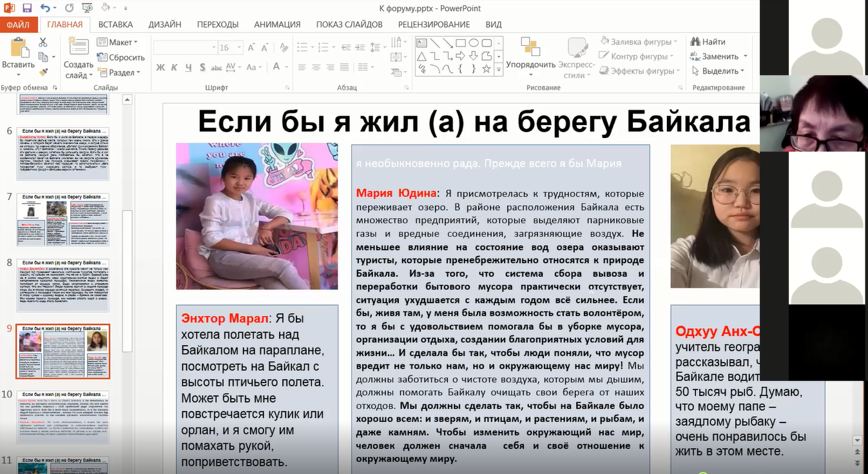Toggle bold Ж formatting
Viewport: 868px width, 474px height.
point(160,68)
